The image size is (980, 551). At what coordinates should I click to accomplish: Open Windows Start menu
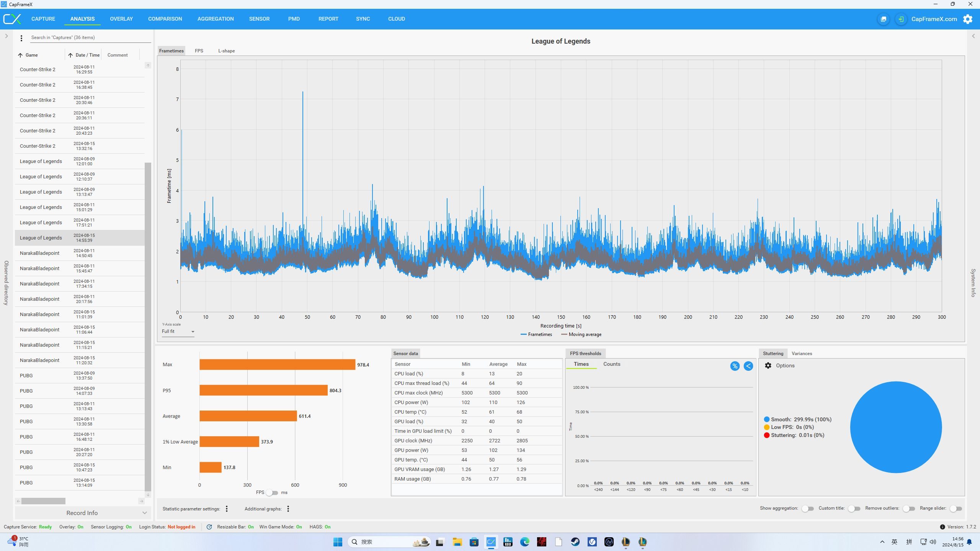coord(338,542)
